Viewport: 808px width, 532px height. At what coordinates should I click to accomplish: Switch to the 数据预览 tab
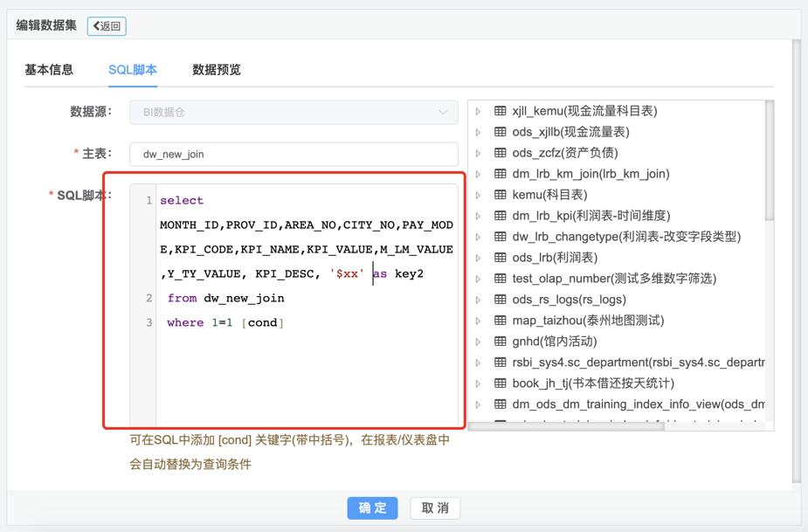point(216,70)
